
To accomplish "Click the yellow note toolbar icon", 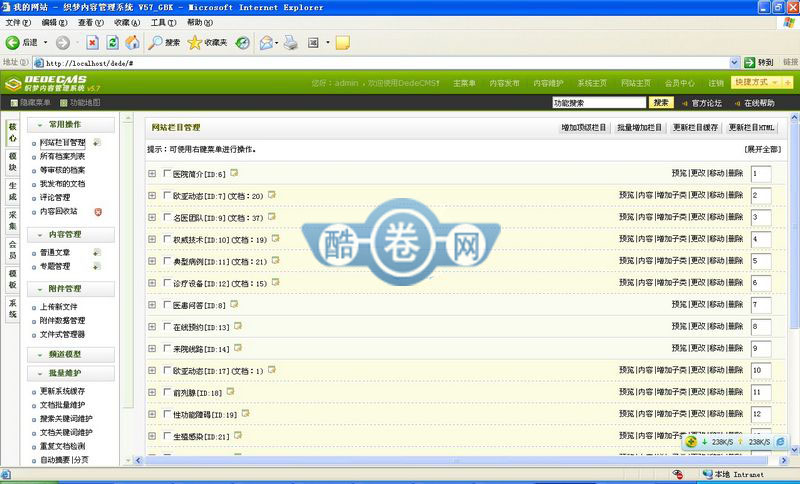I will pyautogui.click(x=343, y=43).
